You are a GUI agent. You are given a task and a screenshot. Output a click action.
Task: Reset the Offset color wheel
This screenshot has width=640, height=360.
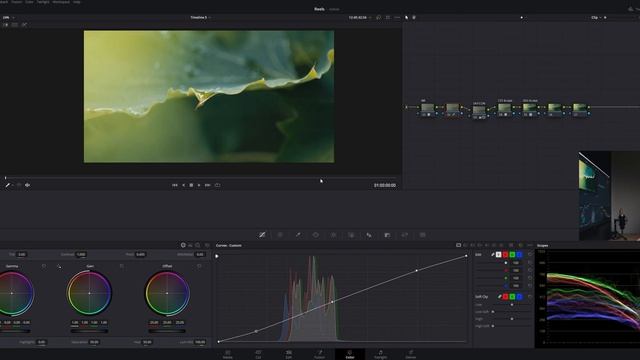(199, 266)
